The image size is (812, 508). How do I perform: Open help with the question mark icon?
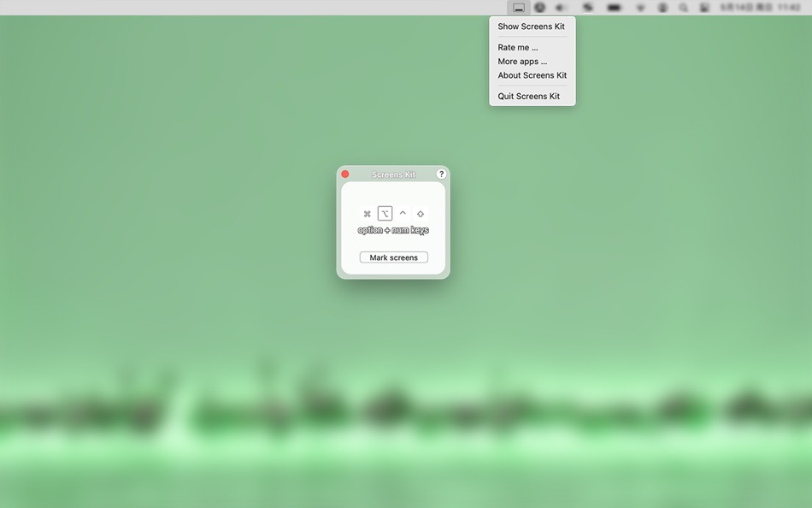coord(441,174)
